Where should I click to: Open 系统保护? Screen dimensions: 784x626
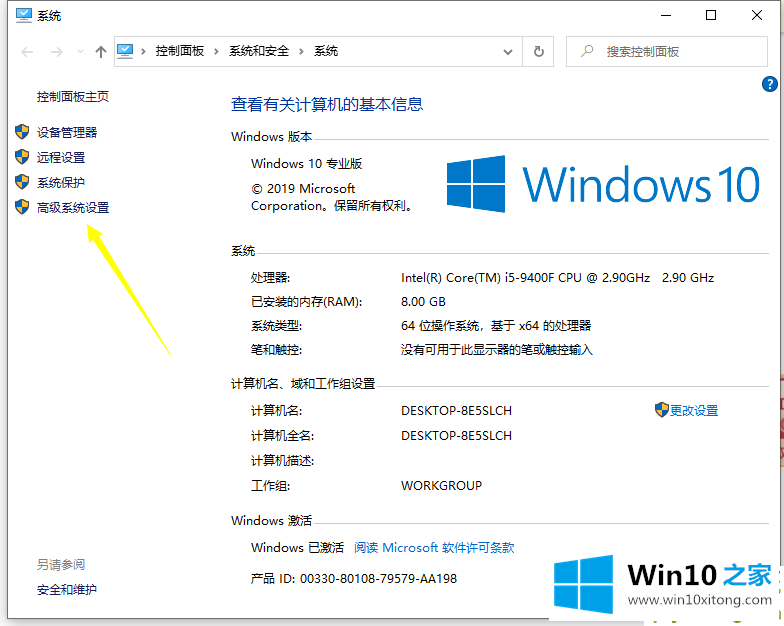click(x=61, y=182)
